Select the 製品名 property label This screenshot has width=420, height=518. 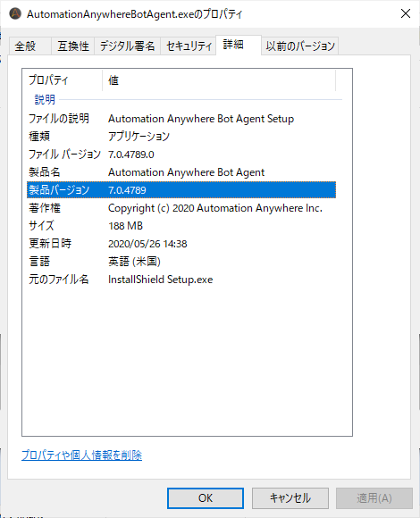point(45,172)
